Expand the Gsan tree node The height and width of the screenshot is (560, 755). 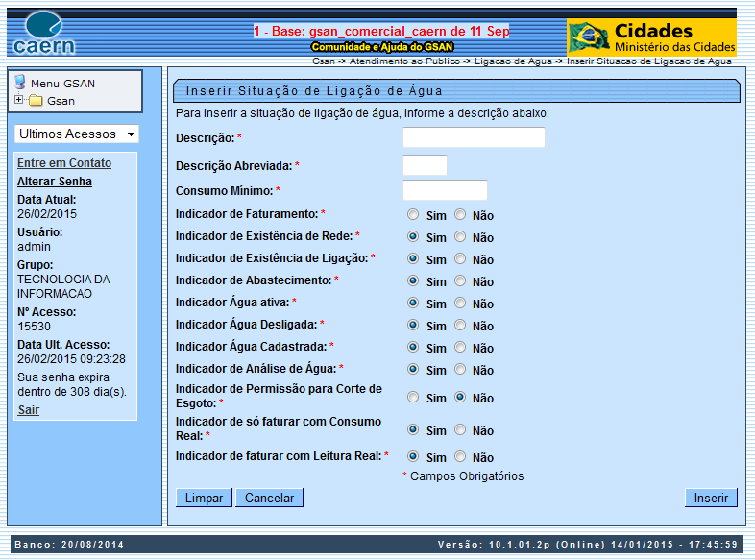[19, 100]
